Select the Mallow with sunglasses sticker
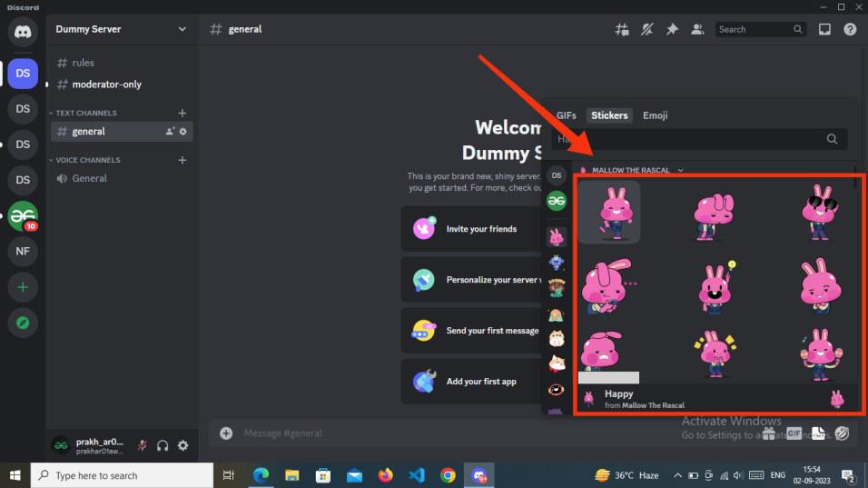868x488 pixels. pyautogui.click(x=819, y=212)
